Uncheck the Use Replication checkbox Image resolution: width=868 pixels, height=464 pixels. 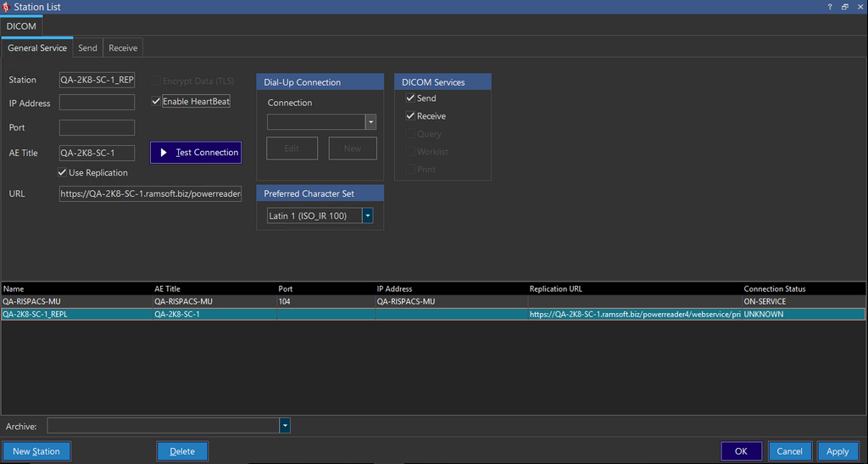[x=63, y=173]
